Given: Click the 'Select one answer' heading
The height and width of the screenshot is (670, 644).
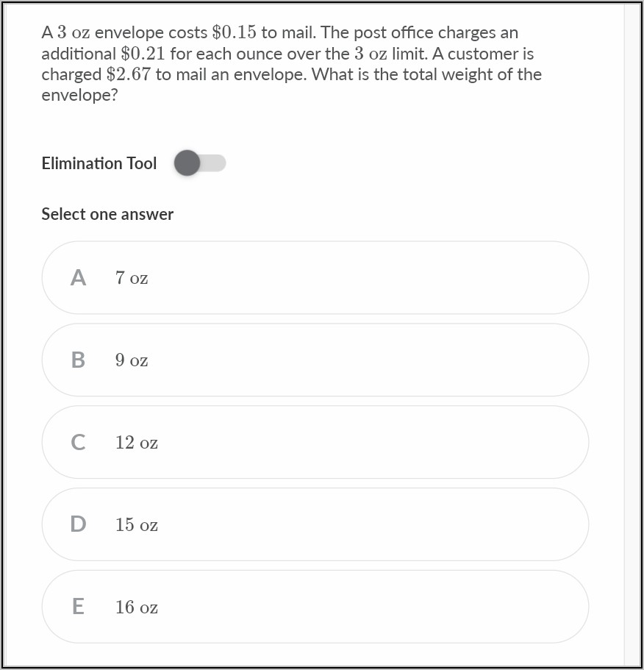Looking at the screenshot, I should point(107,214).
